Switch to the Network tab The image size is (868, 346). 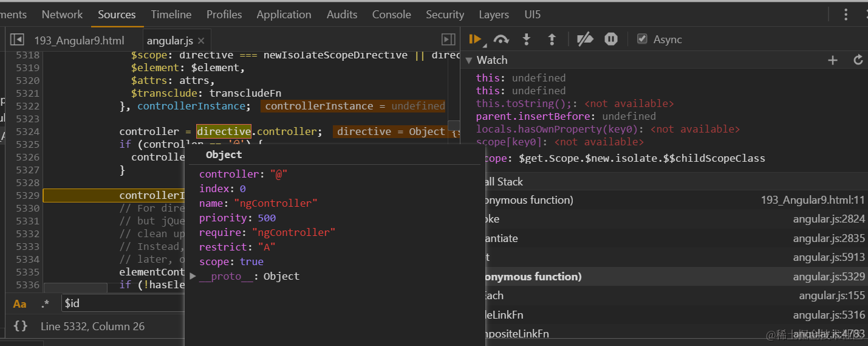(62, 14)
